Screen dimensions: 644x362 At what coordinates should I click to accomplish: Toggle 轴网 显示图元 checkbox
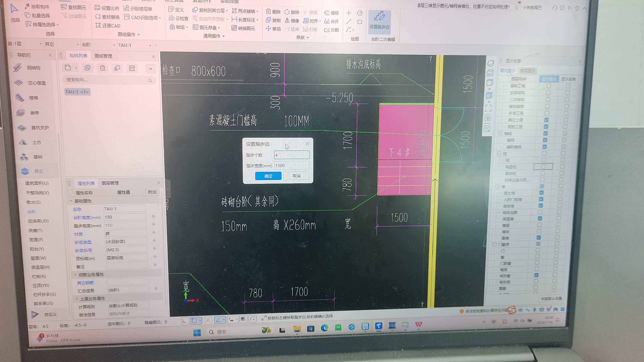tap(545, 140)
